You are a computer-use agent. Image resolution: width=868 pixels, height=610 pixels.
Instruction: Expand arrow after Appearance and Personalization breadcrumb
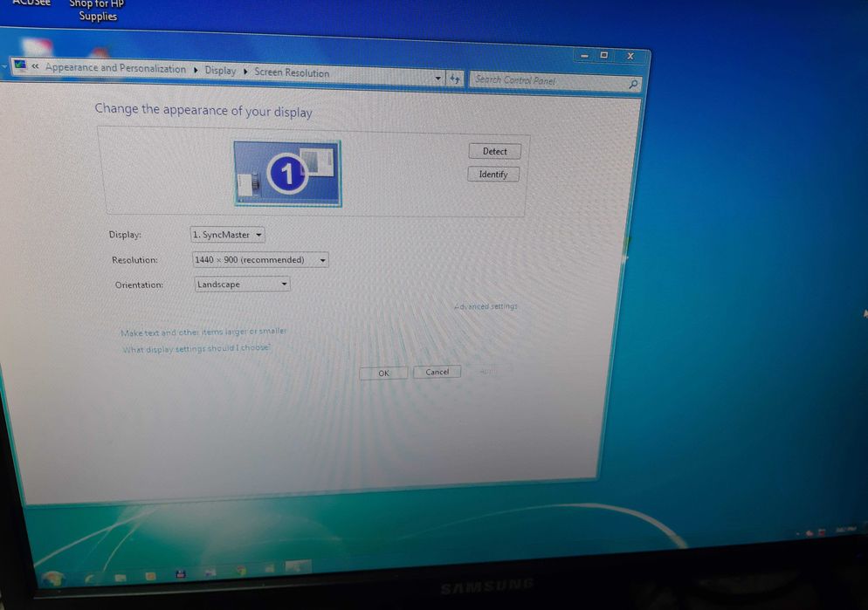(196, 70)
